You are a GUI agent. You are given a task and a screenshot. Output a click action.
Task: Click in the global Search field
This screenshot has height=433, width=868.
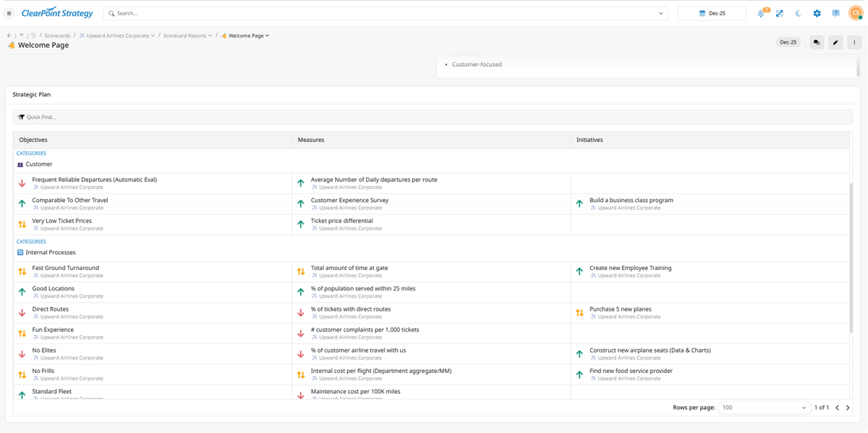[386, 13]
